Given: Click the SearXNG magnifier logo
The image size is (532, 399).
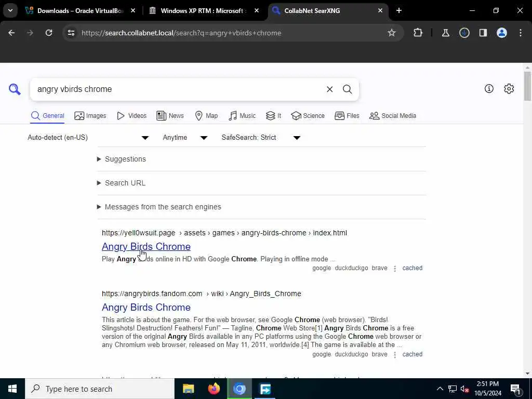Looking at the screenshot, I should [x=15, y=89].
